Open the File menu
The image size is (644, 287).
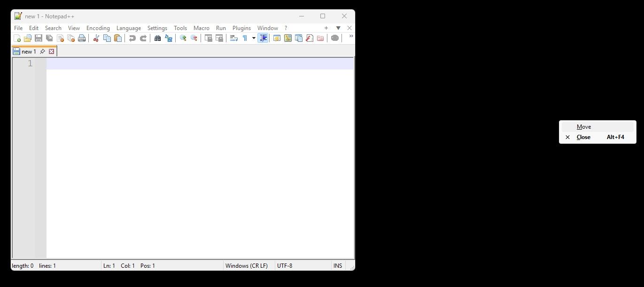pos(18,28)
